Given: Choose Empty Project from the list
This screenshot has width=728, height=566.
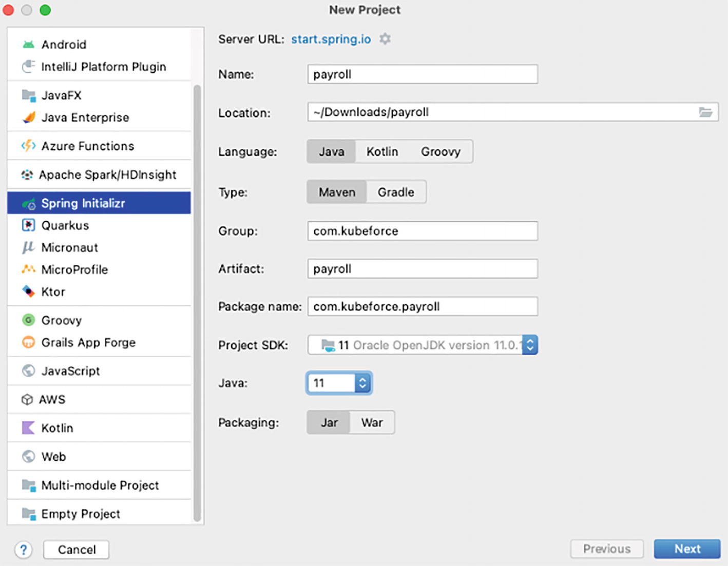Looking at the screenshot, I should (x=81, y=514).
